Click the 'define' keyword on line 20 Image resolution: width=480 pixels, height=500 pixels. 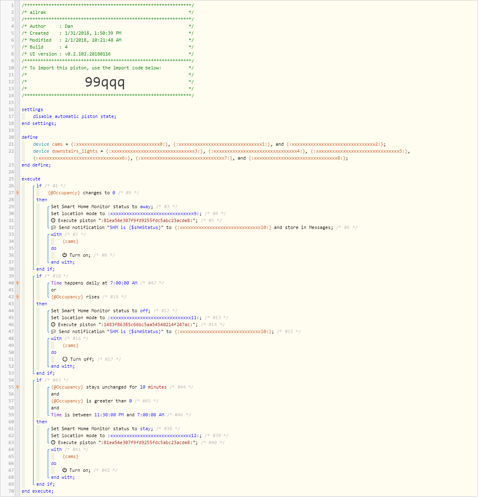coord(30,137)
